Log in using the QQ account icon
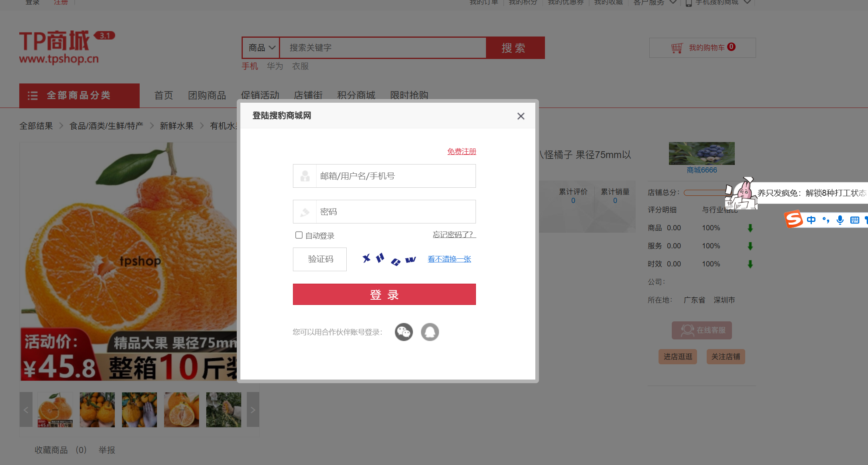The width and height of the screenshot is (868, 465). (430, 332)
